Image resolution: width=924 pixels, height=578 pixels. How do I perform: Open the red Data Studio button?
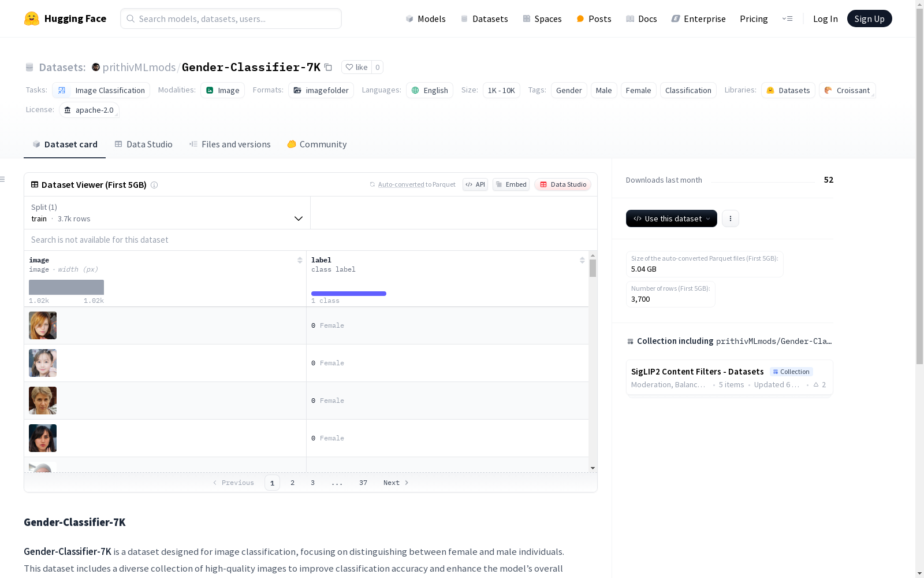pos(563,184)
